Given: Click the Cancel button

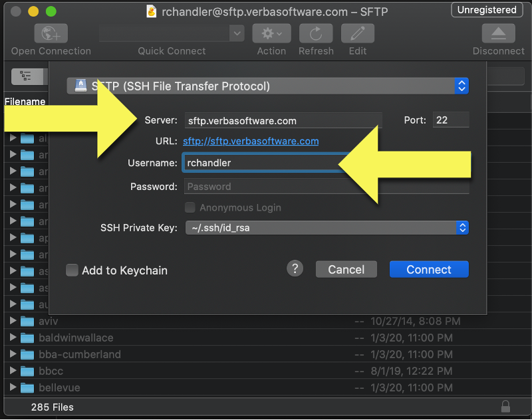Looking at the screenshot, I should point(346,269).
